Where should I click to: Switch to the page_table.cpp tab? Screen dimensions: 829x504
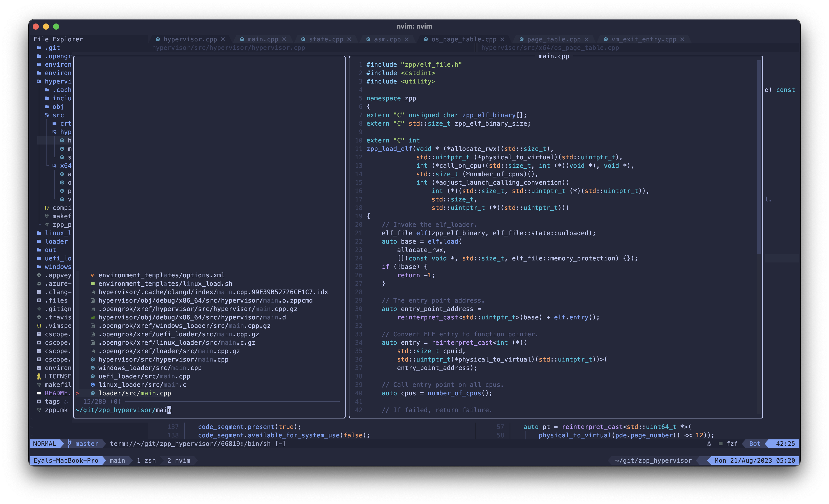pyautogui.click(x=553, y=39)
